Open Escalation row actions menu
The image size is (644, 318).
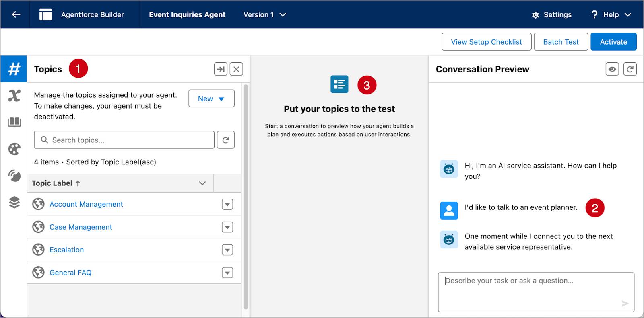pos(227,250)
